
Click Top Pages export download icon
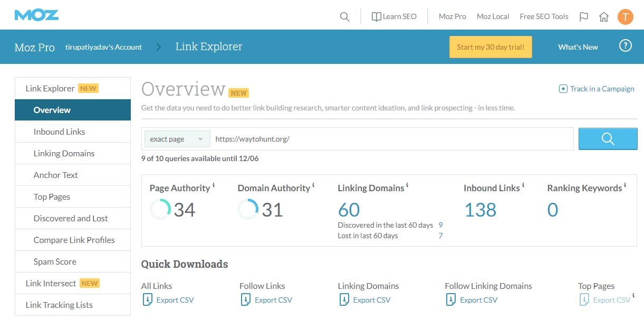click(x=584, y=300)
